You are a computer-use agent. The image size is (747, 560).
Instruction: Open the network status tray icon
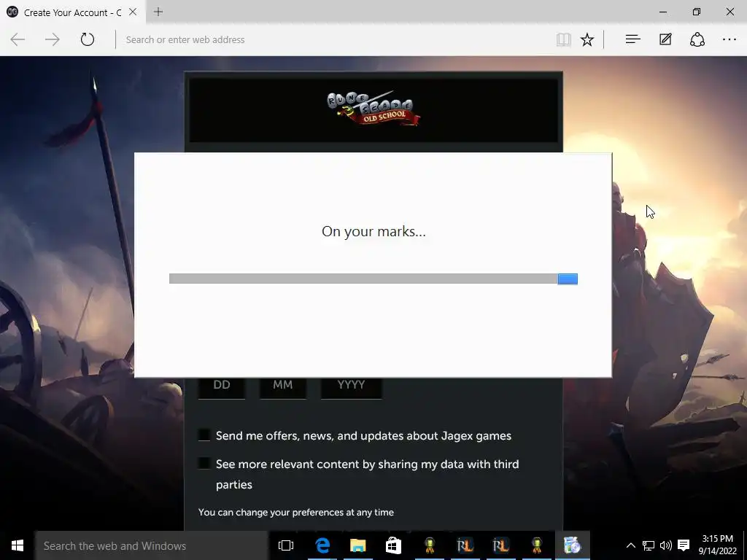(x=649, y=545)
